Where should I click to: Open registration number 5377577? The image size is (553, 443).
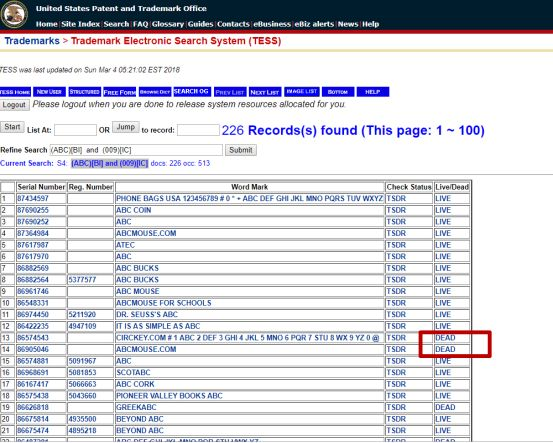pyautogui.click(x=82, y=280)
